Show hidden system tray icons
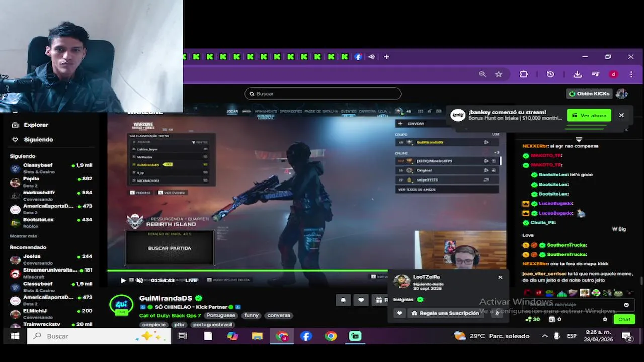Viewport: 644px width, 362px height. click(x=545, y=336)
